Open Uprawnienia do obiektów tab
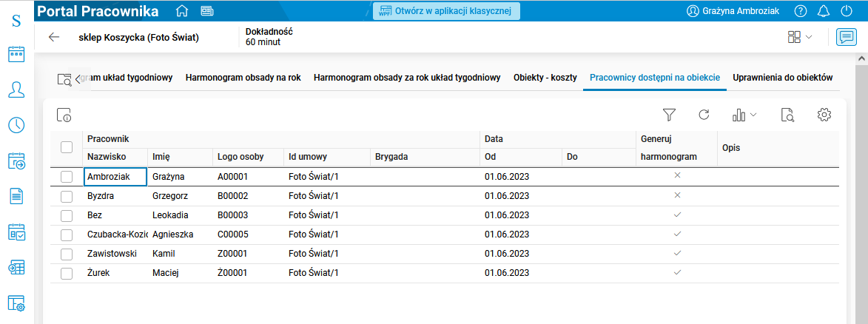868x324 pixels. point(783,78)
